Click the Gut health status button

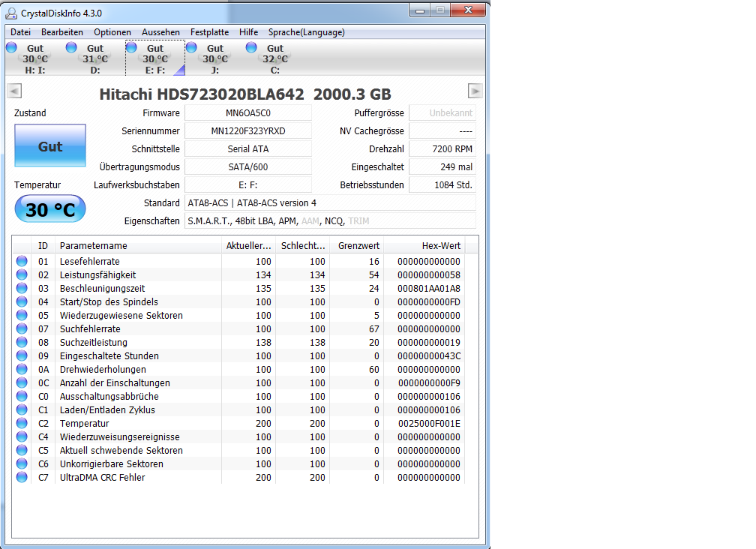click(50, 145)
